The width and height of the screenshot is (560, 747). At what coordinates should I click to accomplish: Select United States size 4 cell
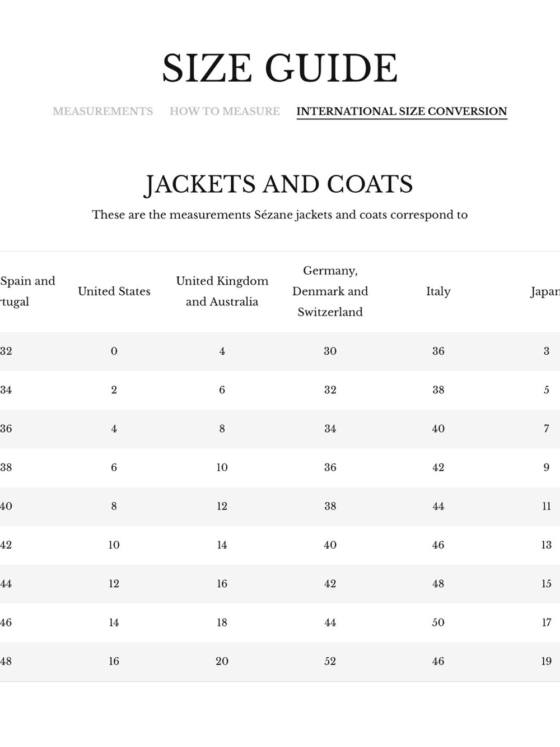(114, 429)
